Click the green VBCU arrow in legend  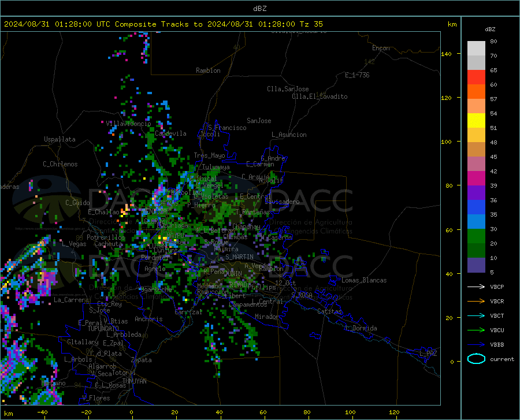coord(476,330)
